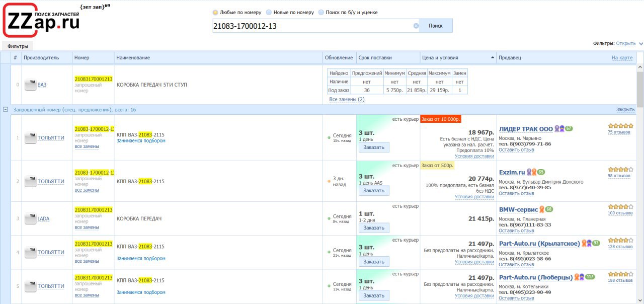Screen dimensions: 644x304
Task: Collapse the 'Запрошенный номер' group with minus box
Action: (6, 109)
